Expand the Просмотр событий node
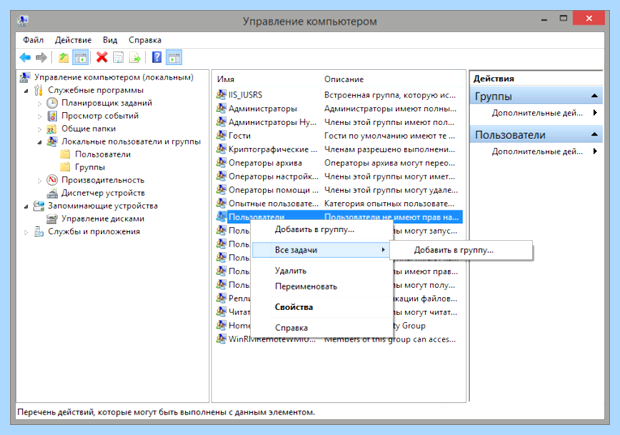620x435 pixels. [40, 117]
